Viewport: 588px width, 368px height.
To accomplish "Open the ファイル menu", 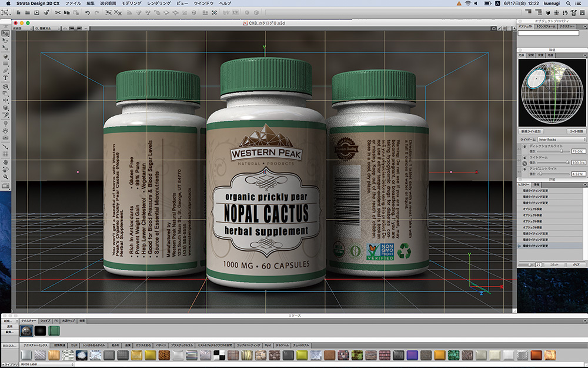I will pyautogui.click(x=73, y=4).
